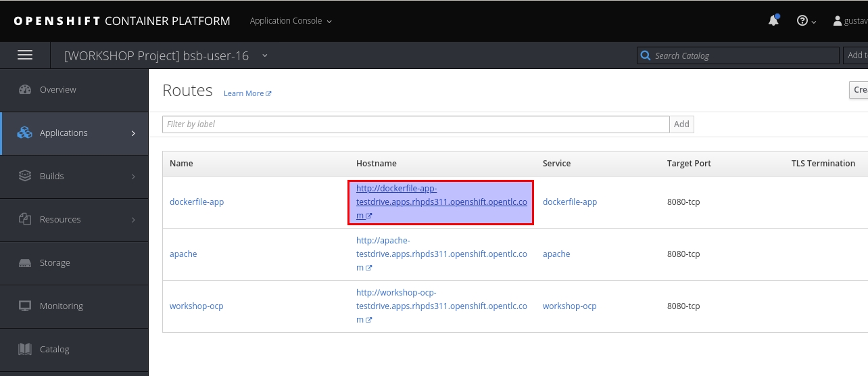Open the user account menu
This screenshot has width=868, height=376.
(850, 21)
